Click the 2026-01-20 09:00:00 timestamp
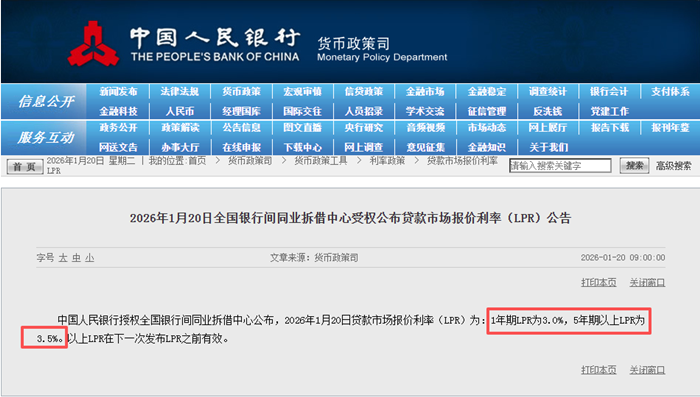This screenshot has height=397, width=700. 623,258
